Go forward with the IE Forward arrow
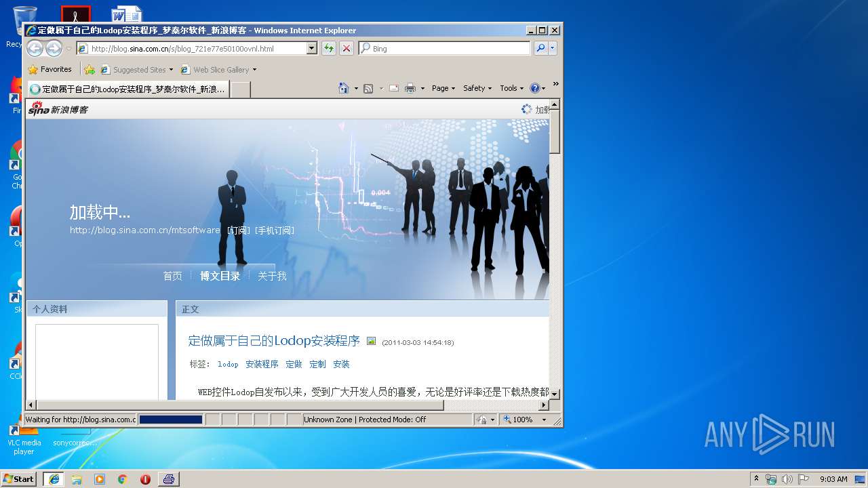 54,48
